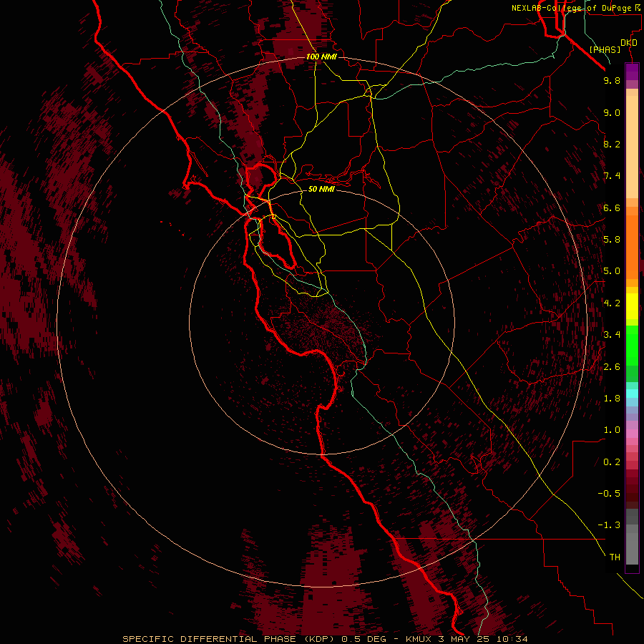Click the "[PHAS]" units label
644x644 pixels.
pyautogui.click(x=605, y=49)
